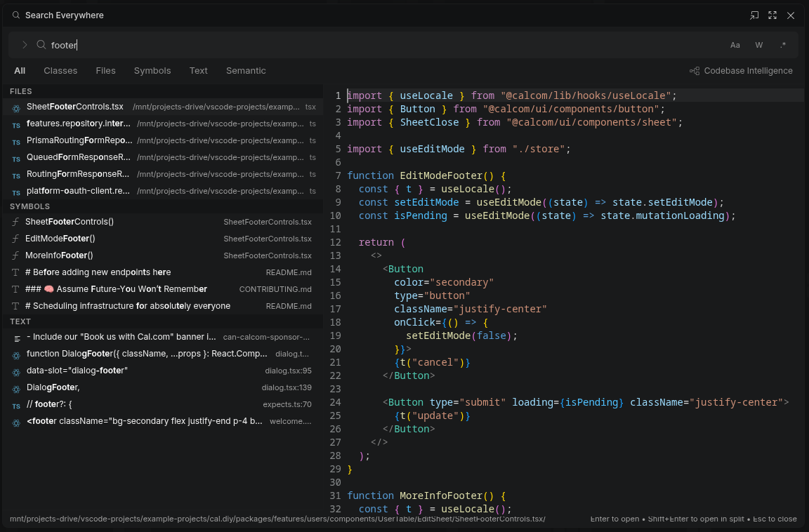Click text icon beside 'Before adding new endpoints'
Image resolution: width=809 pixels, height=532 pixels.
[15, 272]
